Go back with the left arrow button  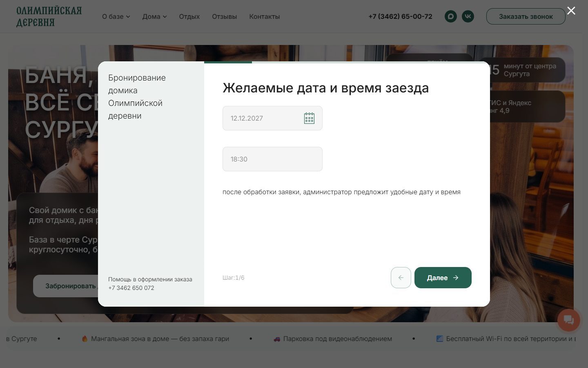(401, 278)
